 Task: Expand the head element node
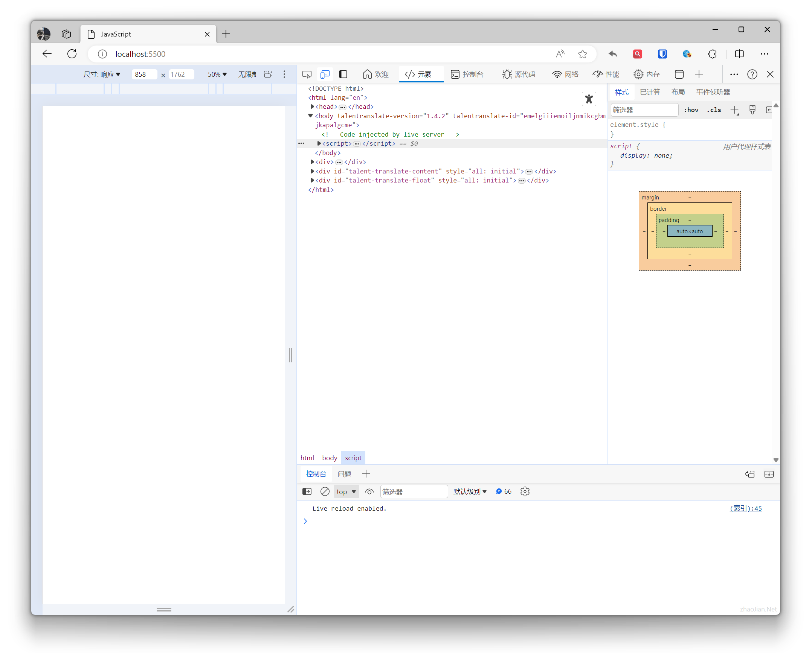pyautogui.click(x=313, y=107)
